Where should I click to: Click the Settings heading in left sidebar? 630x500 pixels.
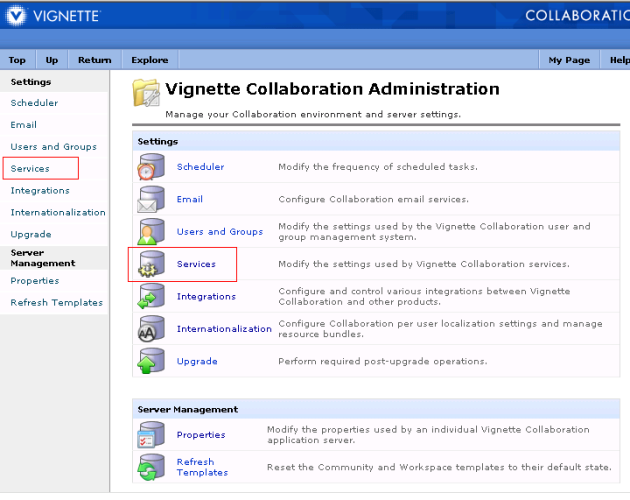(x=31, y=82)
